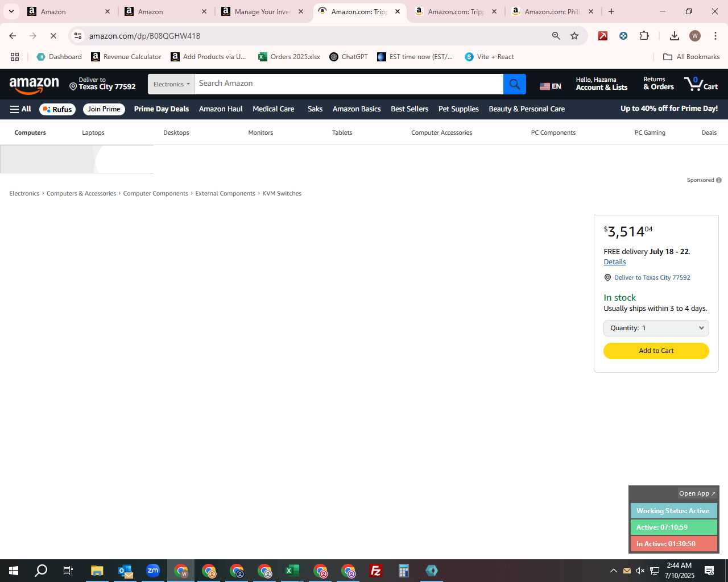
Task: Open the tab search chevron in Chrome
Action: coord(11,11)
